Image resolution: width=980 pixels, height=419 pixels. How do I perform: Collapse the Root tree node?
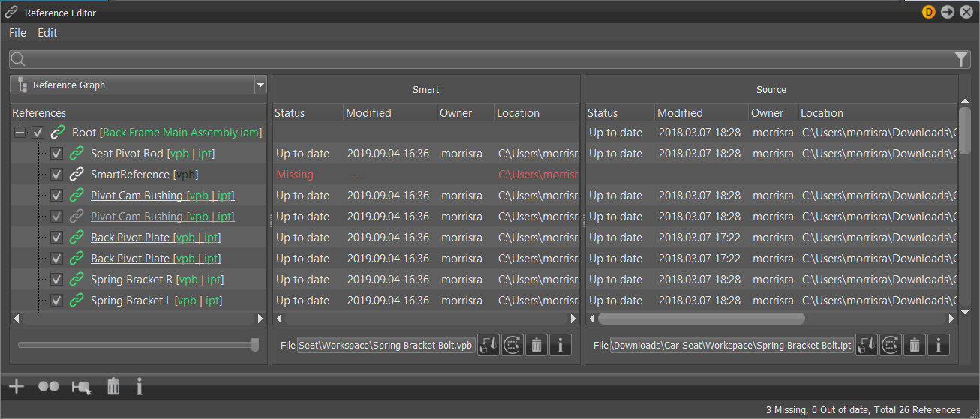click(x=20, y=133)
